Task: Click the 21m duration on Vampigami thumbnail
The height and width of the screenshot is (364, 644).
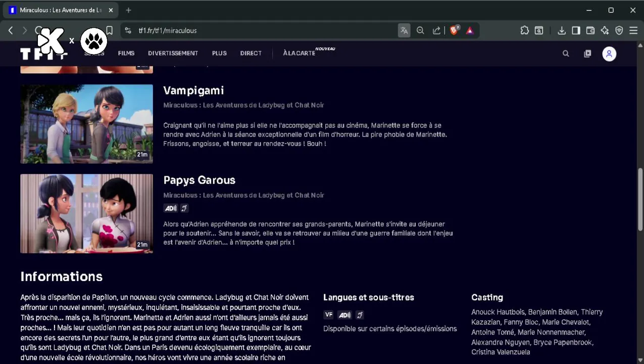Action: (142, 155)
